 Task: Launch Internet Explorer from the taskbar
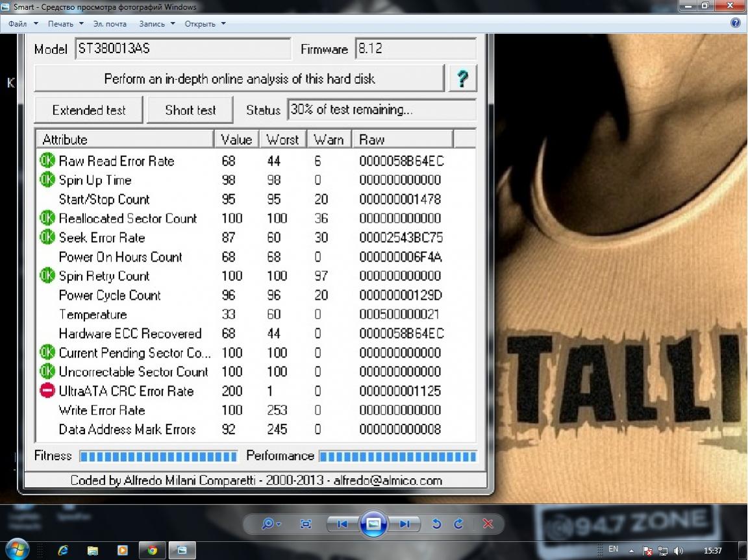pyautogui.click(x=63, y=550)
